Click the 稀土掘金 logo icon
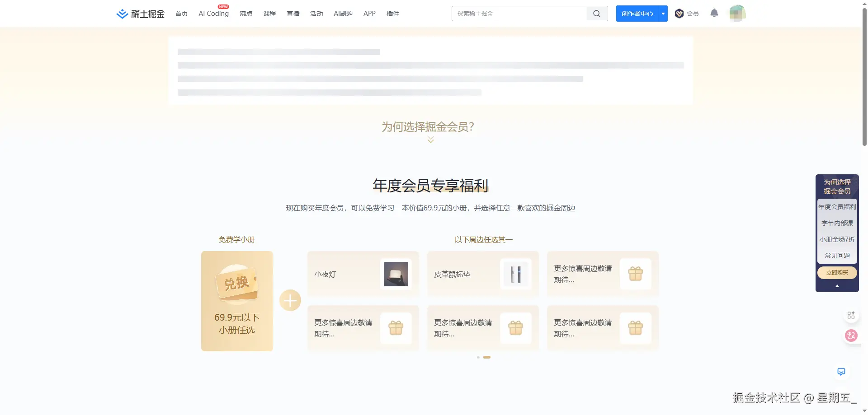868x415 pixels. [121, 14]
